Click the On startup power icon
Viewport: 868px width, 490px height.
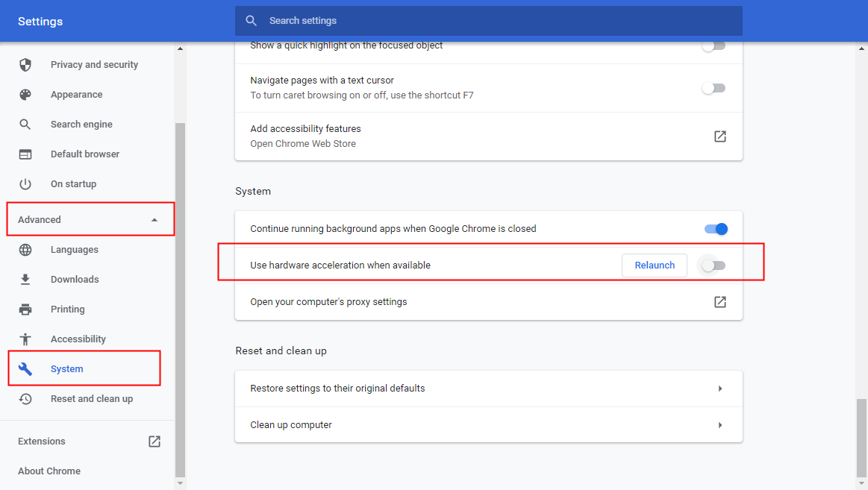point(25,184)
